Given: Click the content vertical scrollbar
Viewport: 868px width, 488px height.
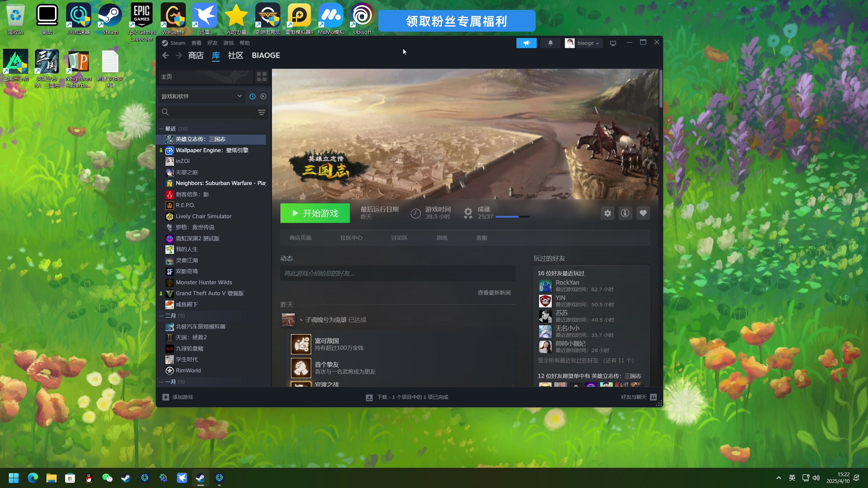Looking at the screenshot, I should point(660,89).
